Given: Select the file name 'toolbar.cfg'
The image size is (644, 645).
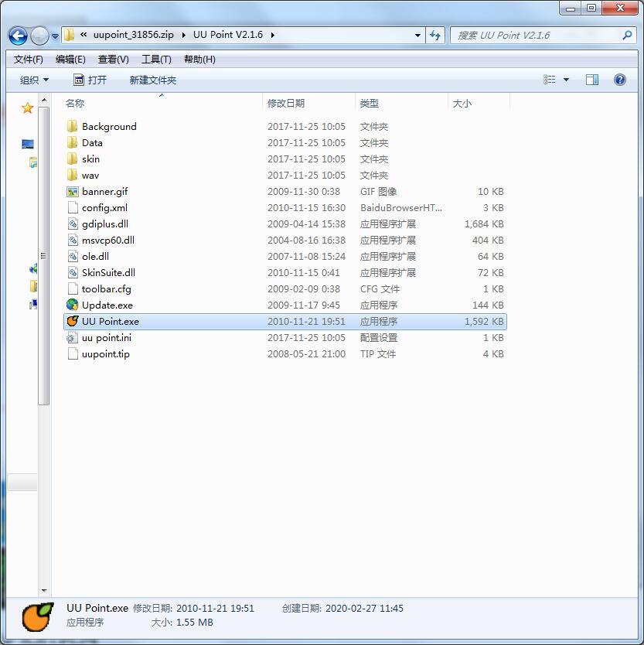Looking at the screenshot, I should [107, 288].
